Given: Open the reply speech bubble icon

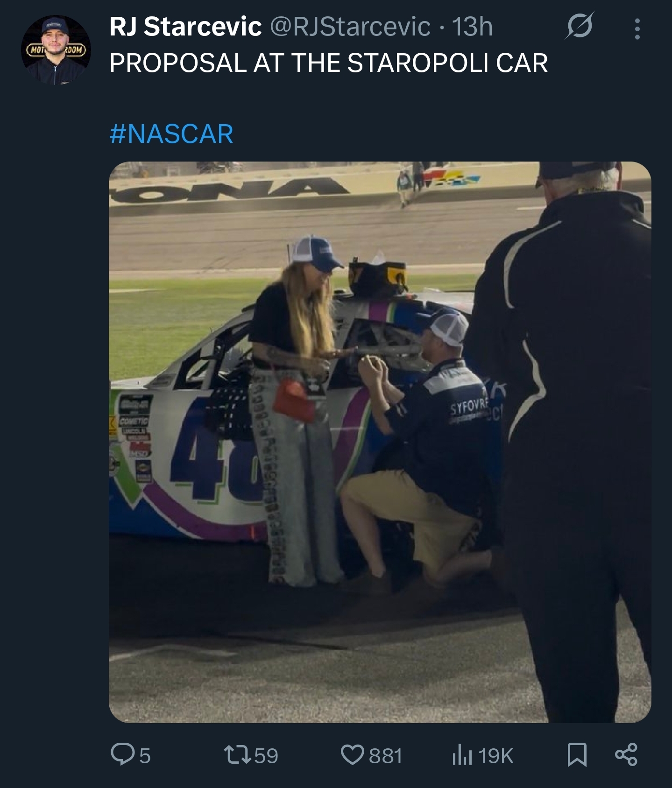Looking at the screenshot, I should (121, 755).
